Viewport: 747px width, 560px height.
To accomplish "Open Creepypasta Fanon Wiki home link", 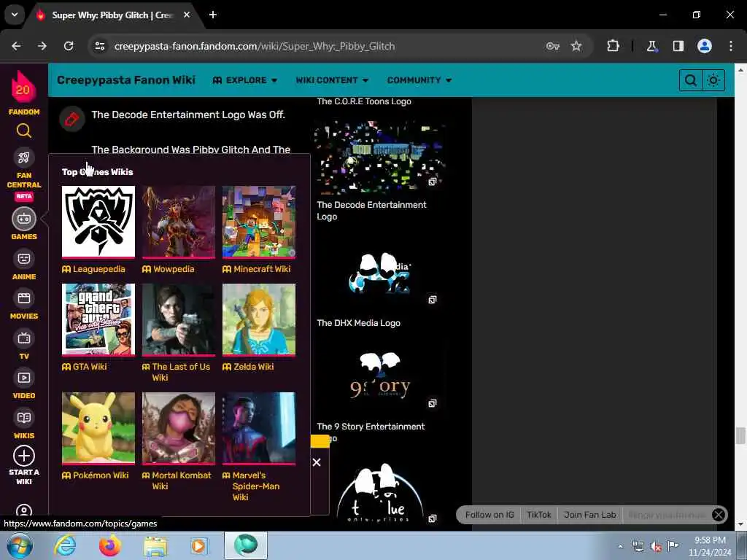I will click(126, 79).
